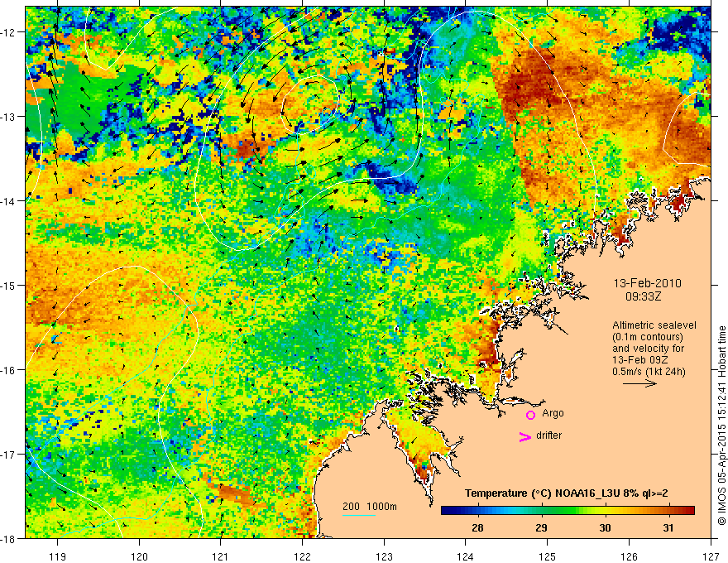Click the longitude axis label '123'
Image resolution: width=728 pixels, height=563 pixels.
pos(384,556)
